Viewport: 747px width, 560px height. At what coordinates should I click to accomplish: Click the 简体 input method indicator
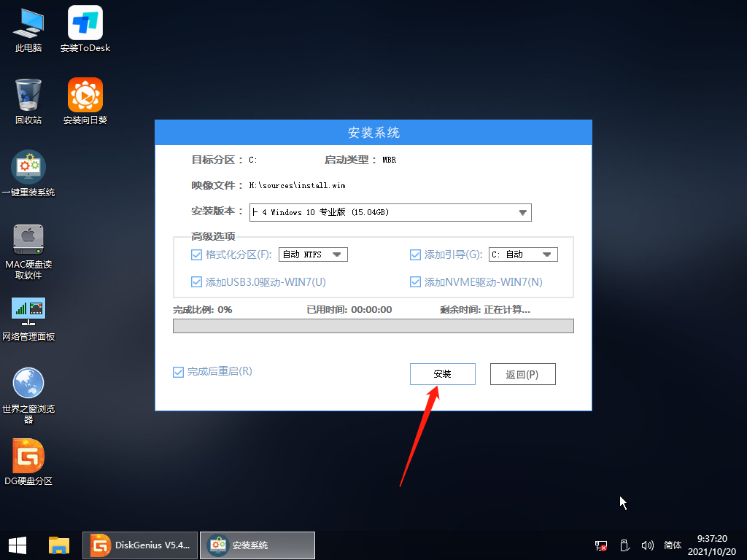tap(672, 545)
